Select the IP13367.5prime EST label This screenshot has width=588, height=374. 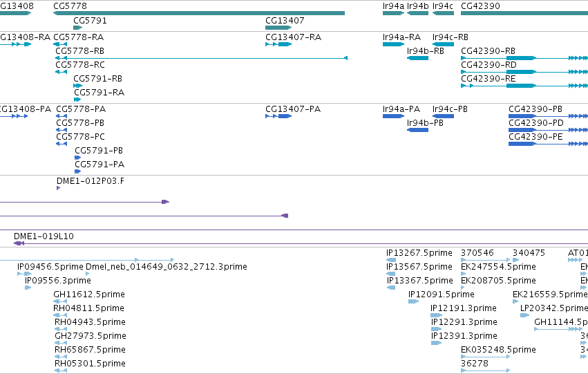[420, 281]
